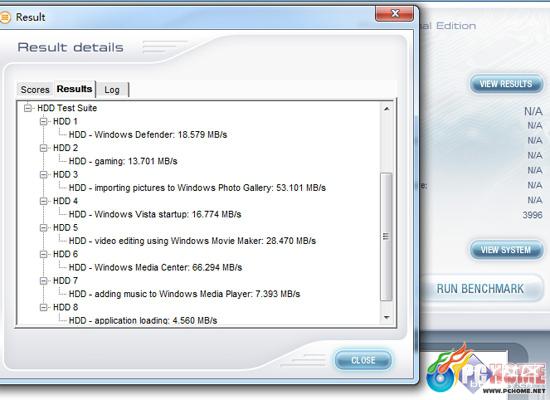Select the adding music to Media Player row
The height and width of the screenshot is (400, 550).
point(184,294)
